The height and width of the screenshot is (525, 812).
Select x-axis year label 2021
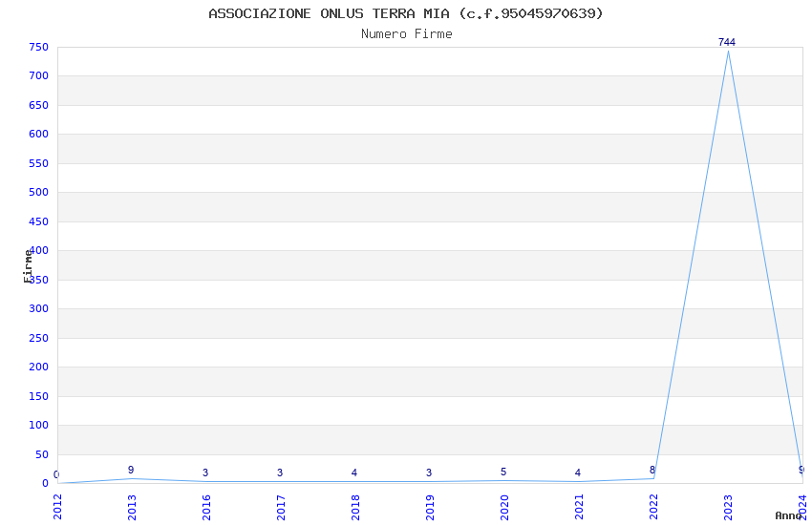(580, 507)
